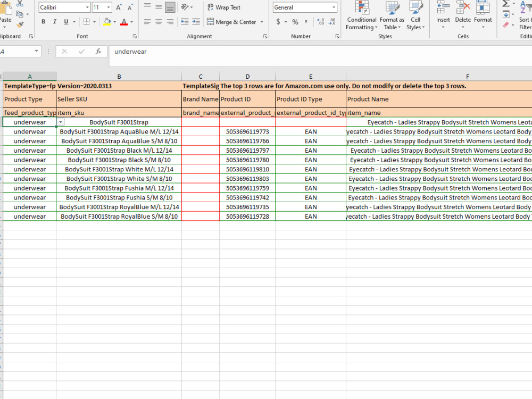Center text horizontally
The image size is (532, 399).
159,22
